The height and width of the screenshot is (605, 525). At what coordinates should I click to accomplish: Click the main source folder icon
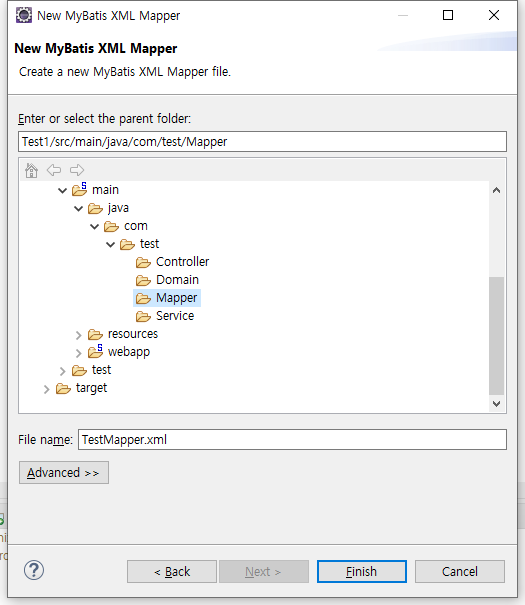79,189
